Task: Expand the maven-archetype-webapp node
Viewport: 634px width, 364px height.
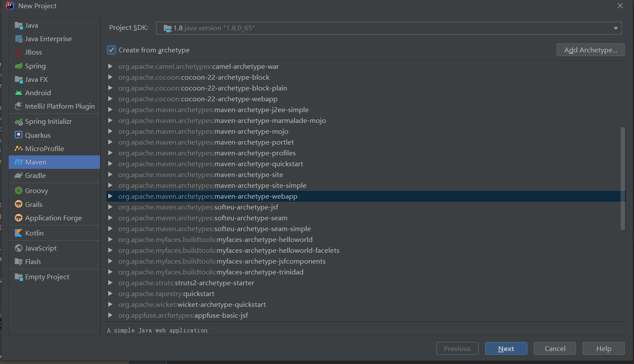Action: [110, 196]
